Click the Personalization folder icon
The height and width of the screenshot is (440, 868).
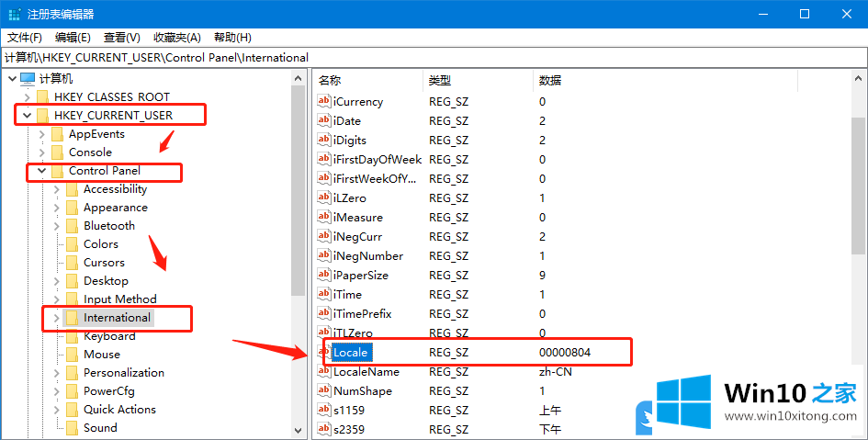pos(72,373)
